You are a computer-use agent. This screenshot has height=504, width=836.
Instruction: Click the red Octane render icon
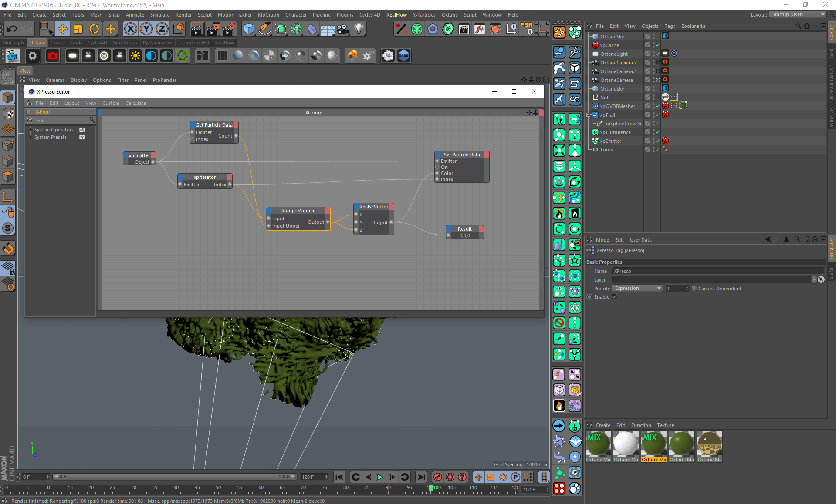pos(53,56)
